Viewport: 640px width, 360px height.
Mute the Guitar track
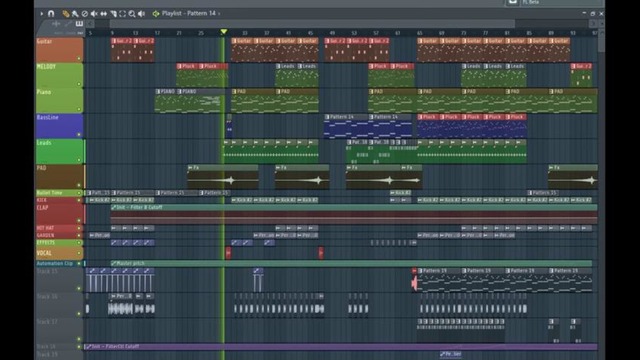tap(79, 59)
